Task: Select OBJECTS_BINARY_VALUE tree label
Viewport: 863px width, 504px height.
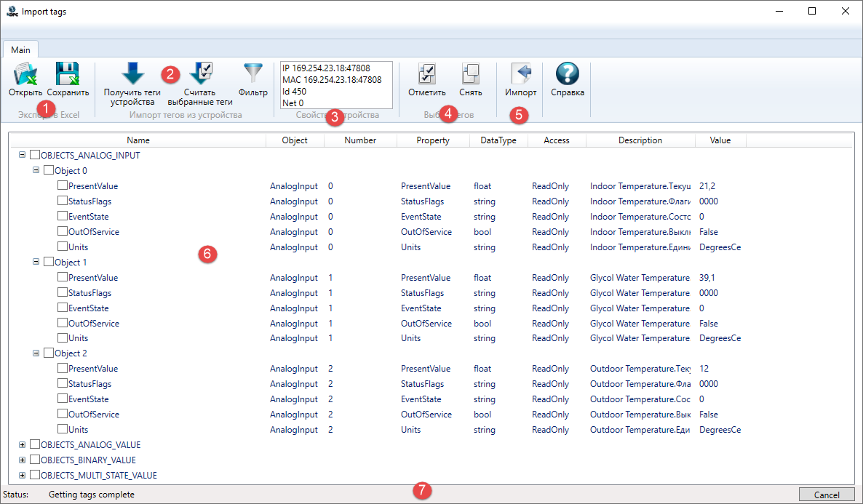Action: (x=88, y=460)
